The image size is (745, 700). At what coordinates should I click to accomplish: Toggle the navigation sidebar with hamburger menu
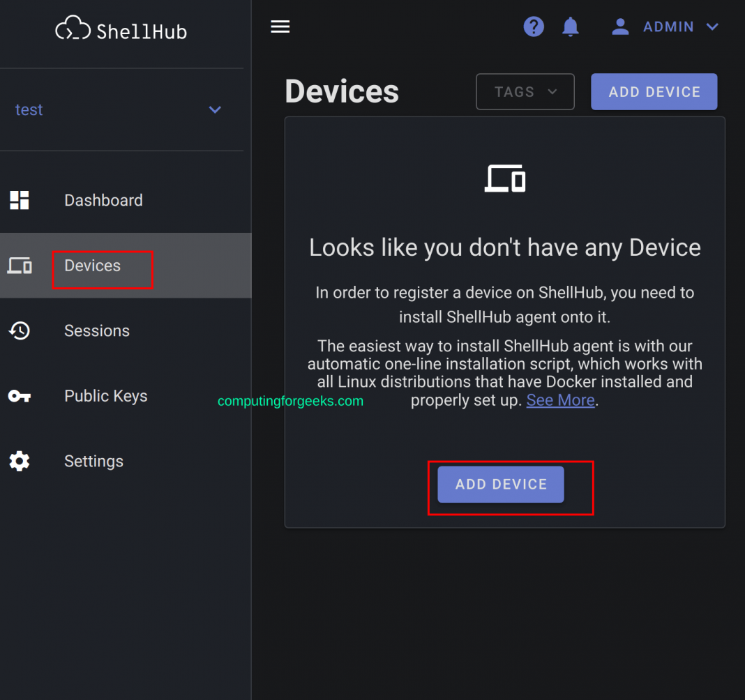pyautogui.click(x=280, y=26)
